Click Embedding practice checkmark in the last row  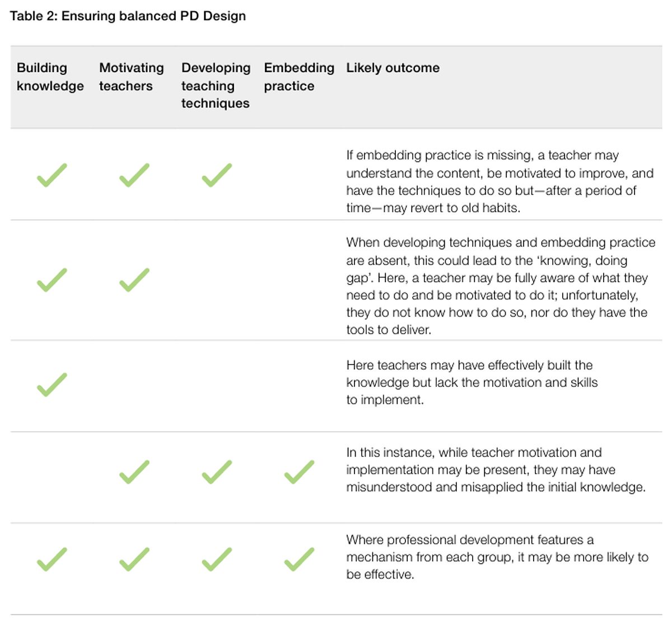click(299, 560)
